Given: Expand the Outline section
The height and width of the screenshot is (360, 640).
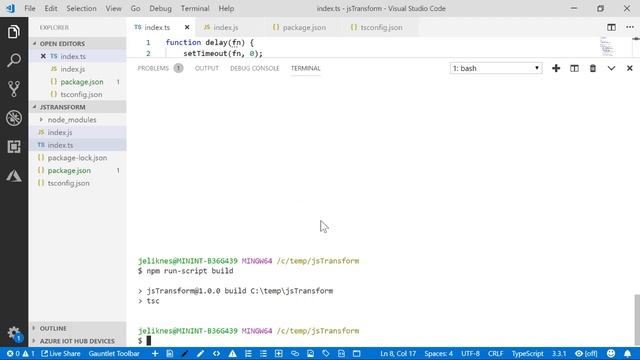Looking at the screenshot, I should pyautogui.click(x=78, y=328).
